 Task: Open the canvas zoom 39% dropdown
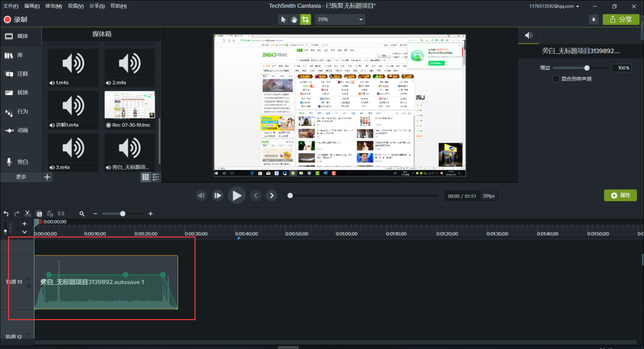click(x=340, y=19)
